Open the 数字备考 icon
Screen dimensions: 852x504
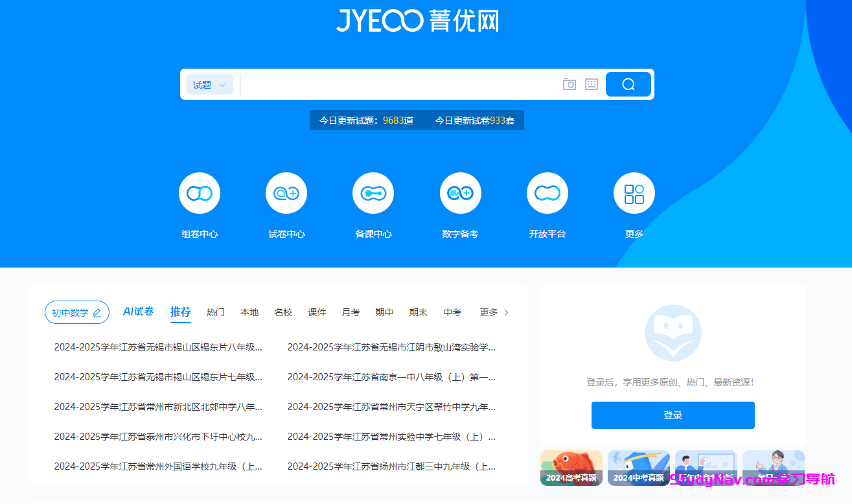click(461, 193)
